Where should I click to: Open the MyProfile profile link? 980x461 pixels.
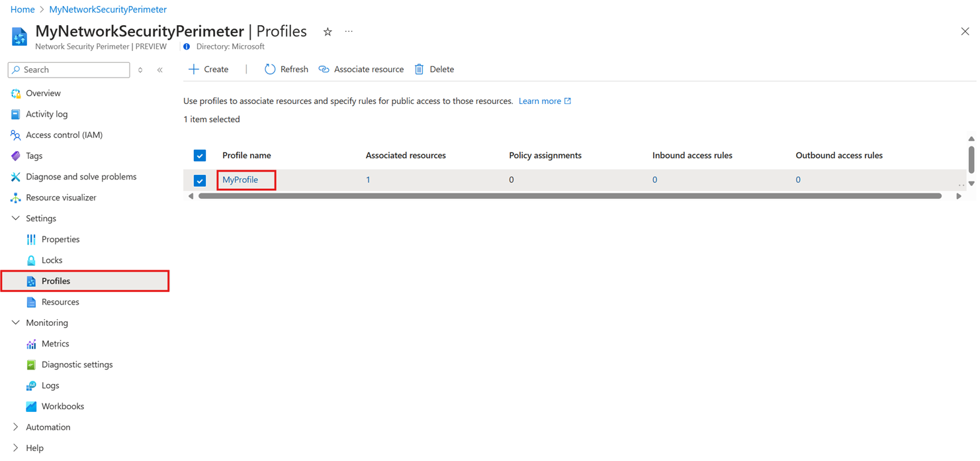tap(240, 180)
